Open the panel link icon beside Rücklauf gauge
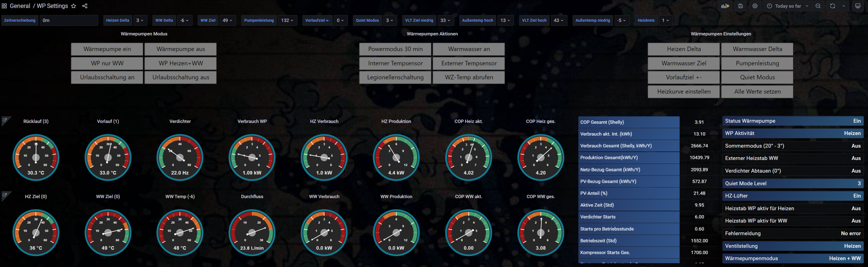Viewport: 868px width, 267px height. 5,120
